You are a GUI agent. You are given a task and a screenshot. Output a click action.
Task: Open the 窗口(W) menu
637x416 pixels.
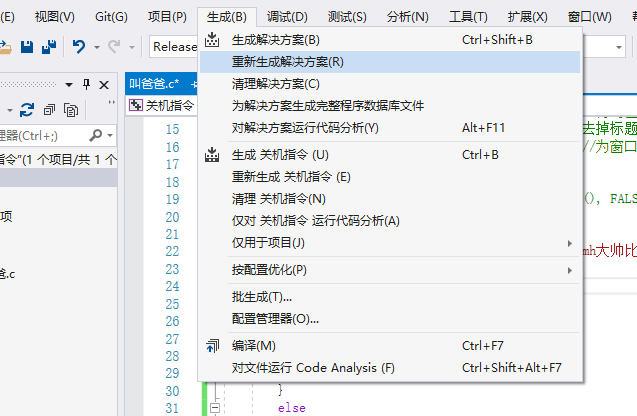tap(589, 17)
